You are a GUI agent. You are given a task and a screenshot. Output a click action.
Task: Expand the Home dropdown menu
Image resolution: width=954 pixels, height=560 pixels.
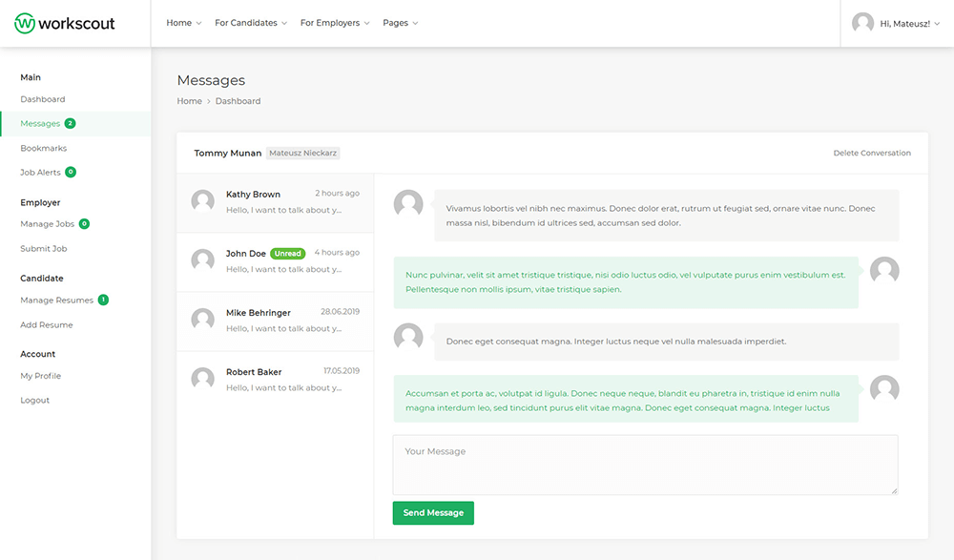(183, 23)
